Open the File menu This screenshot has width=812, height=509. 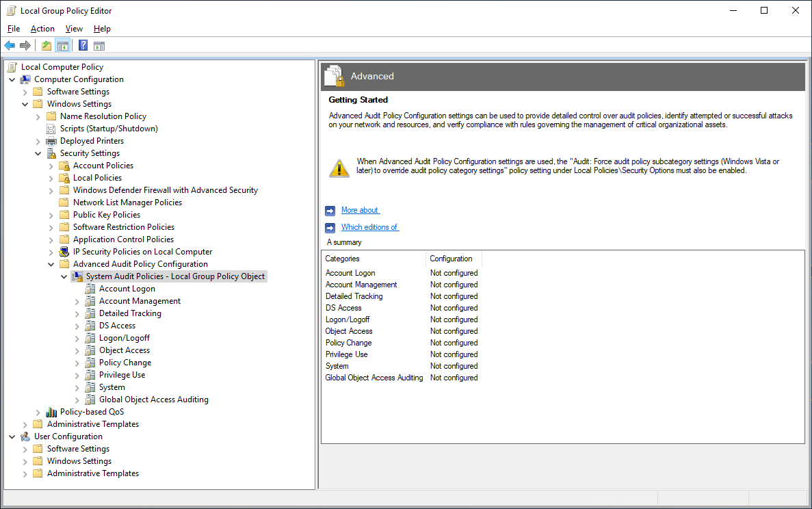pyautogui.click(x=14, y=29)
